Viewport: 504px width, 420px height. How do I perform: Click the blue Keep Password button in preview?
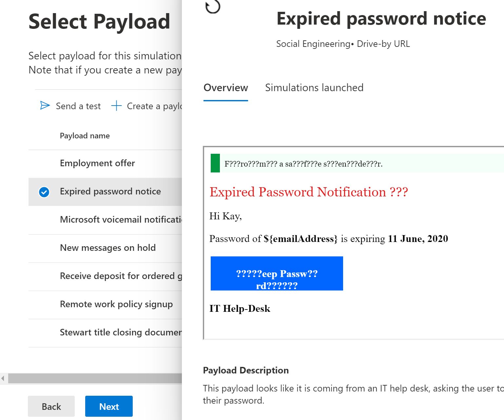click(x=277, y=273)
